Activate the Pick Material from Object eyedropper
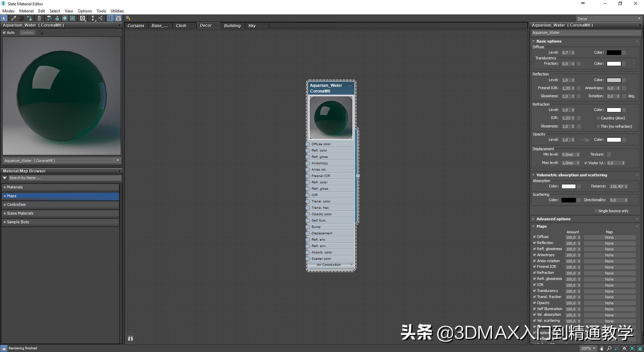 click(13, 18)
